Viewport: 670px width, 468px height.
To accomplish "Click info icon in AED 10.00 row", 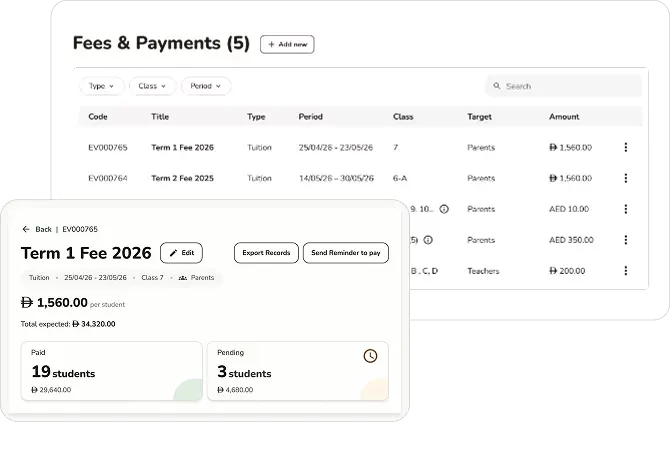I will 444,210.
